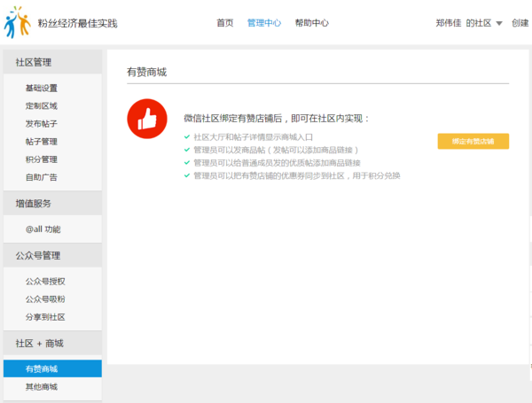
Task: Click the colorful people logo icon
Action: 17,22
